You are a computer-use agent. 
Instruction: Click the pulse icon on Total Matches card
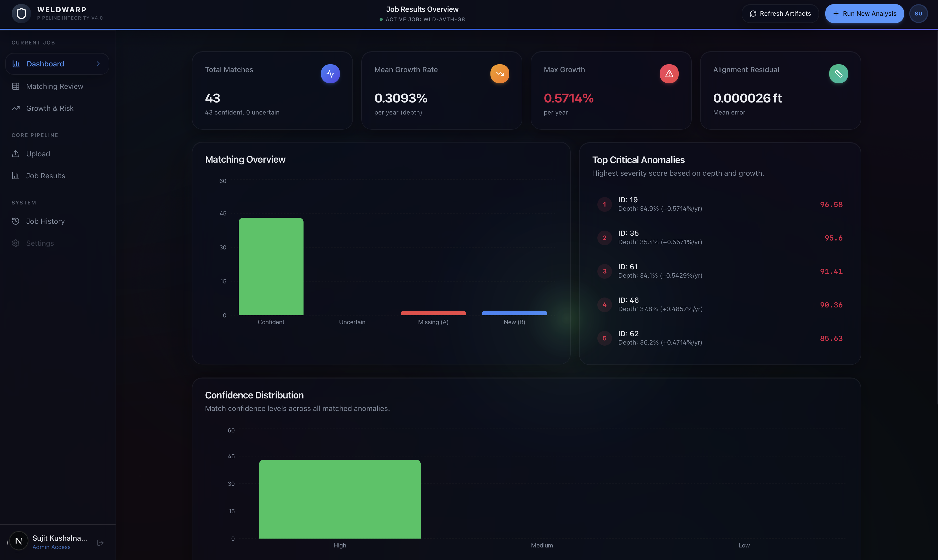(x=330, y=73)
